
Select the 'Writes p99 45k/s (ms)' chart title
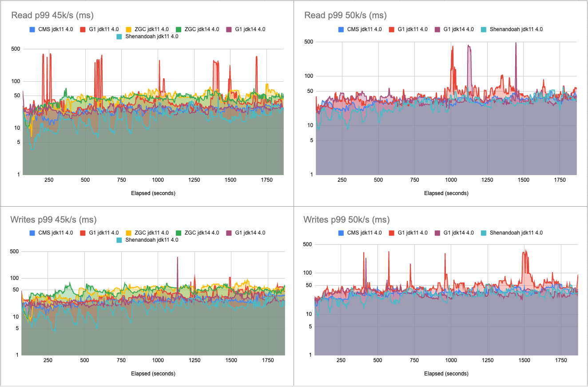[54, 219]
